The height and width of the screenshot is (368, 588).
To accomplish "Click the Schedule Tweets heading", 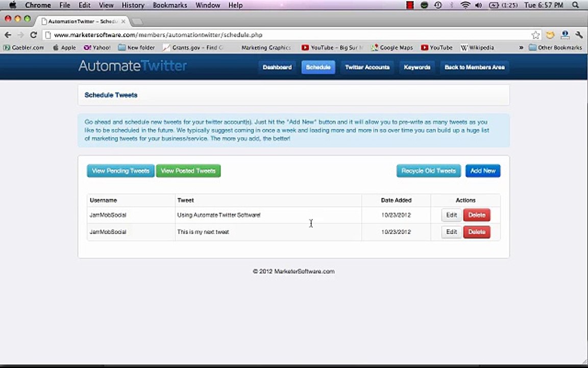I will point(111,95).
